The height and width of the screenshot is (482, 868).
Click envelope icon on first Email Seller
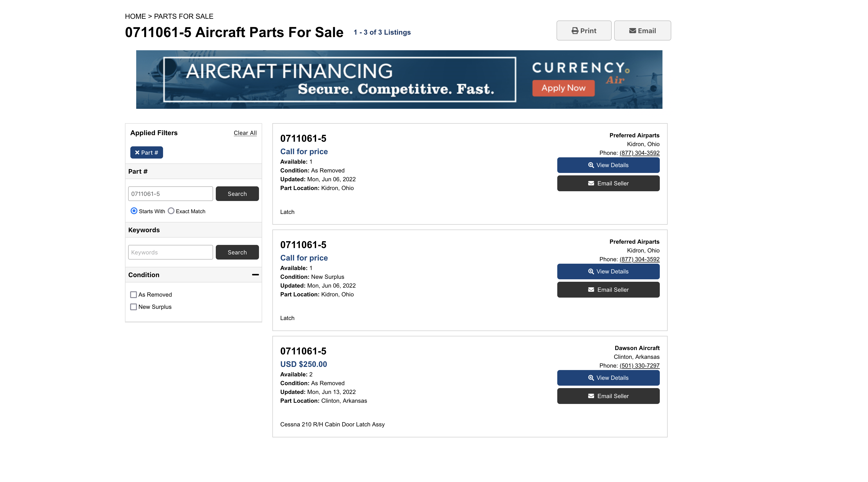[591, 183]
